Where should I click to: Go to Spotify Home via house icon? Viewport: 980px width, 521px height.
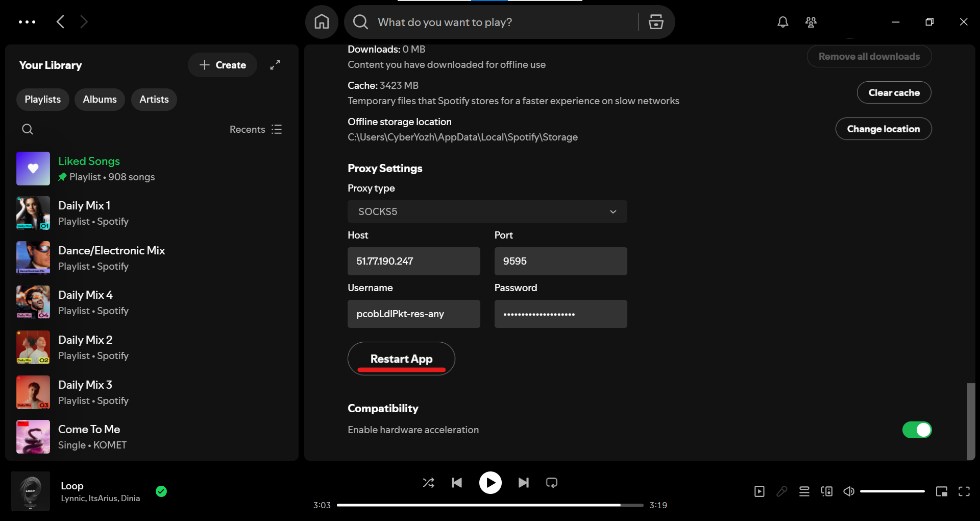coord(322,22)
